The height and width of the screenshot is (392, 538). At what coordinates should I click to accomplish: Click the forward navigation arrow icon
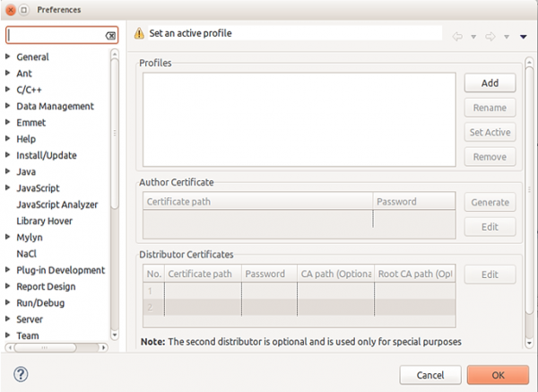[x=490, y=37]
